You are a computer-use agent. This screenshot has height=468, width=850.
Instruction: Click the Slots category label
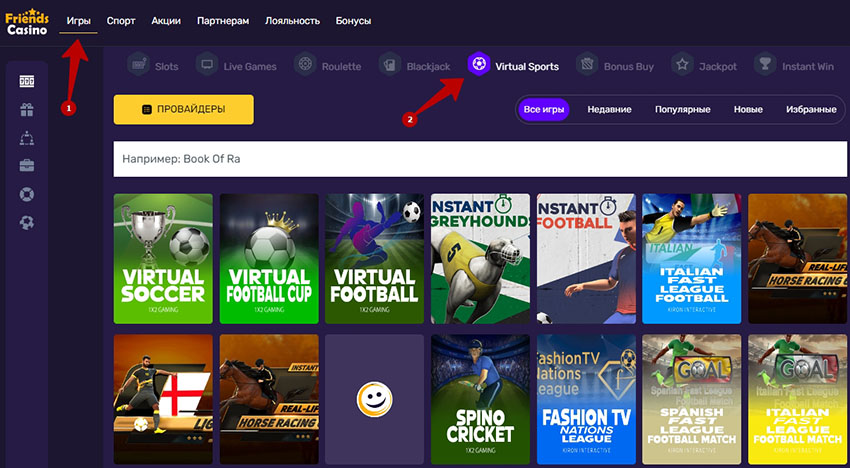(x=166, y=67)
